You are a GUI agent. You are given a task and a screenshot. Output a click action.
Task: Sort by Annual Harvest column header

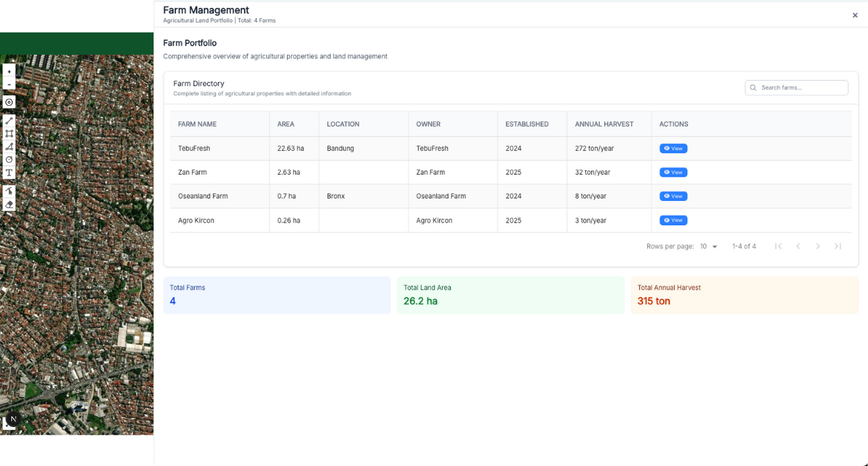[x=604, y=124]
